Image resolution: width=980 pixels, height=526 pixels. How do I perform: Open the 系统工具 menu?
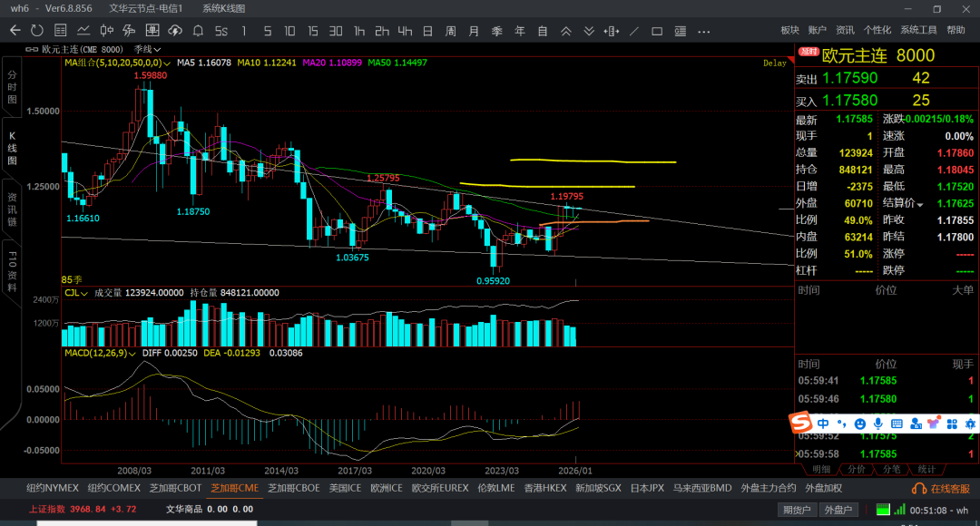click(918, 30)
